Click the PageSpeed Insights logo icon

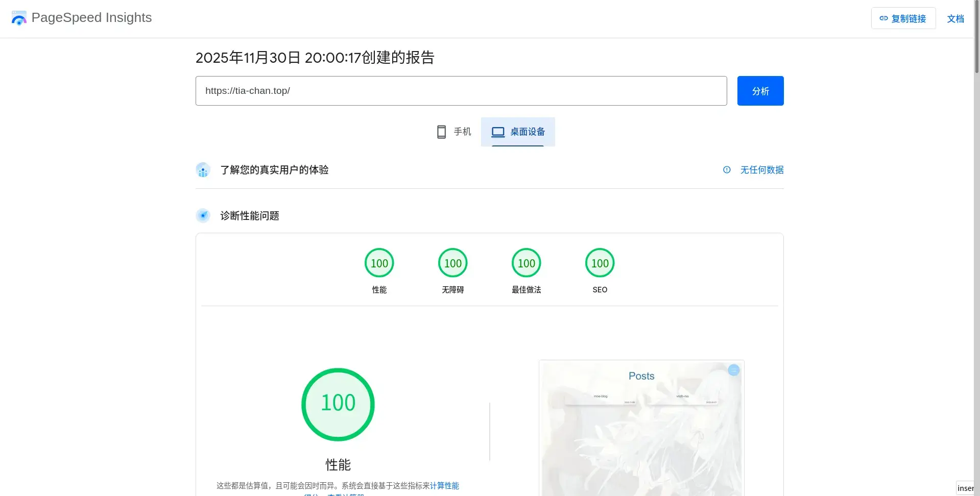19,18
